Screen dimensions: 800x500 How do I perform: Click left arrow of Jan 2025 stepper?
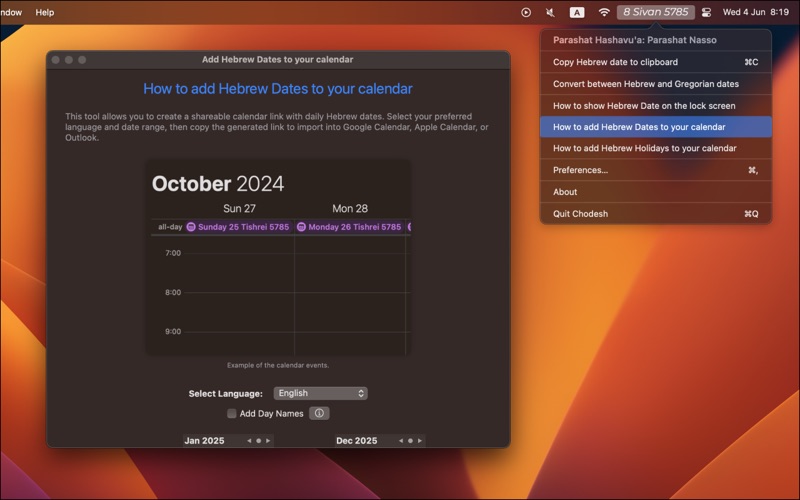click(249, 441)
